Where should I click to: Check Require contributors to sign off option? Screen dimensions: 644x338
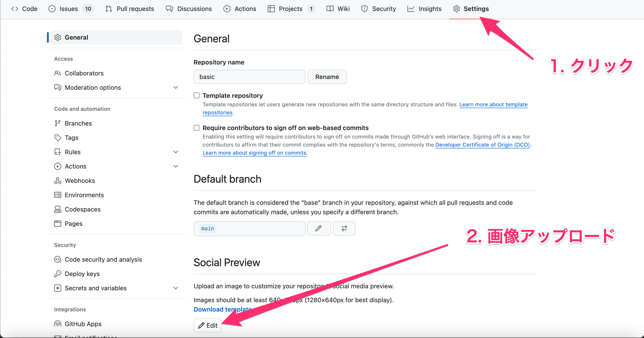click(x=197, y=128)
